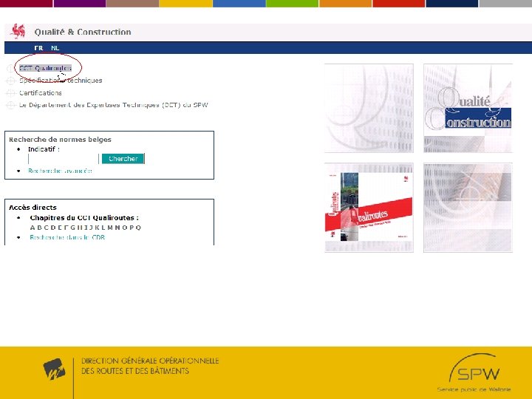532x399 pixels.
Task: Open chapter D of CCT Qualiroutes
Action: click(x=53, y=228)
